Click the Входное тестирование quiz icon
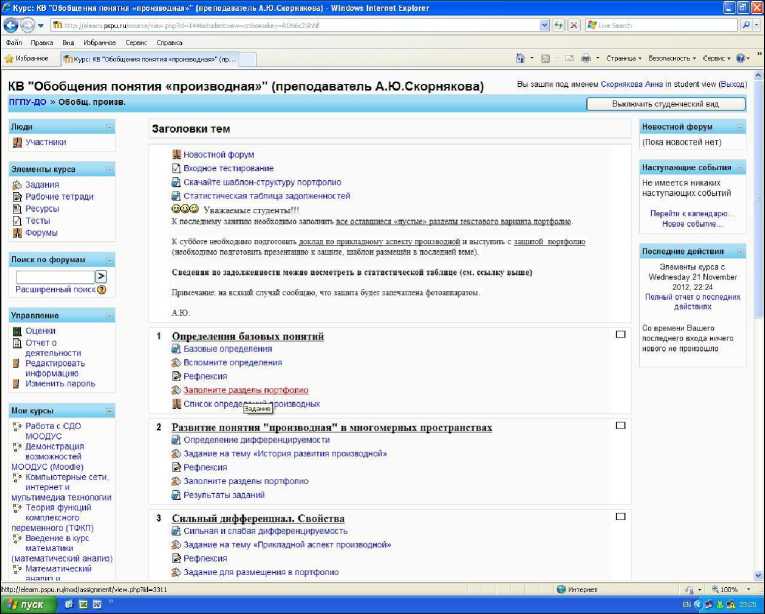This screenshot has width=765, height=614. (176, 168)
